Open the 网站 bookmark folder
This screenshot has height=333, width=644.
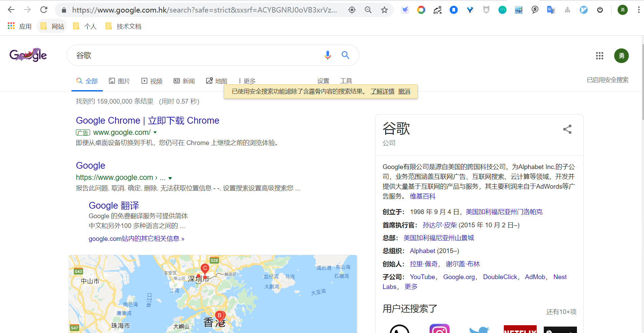(52, 26)
